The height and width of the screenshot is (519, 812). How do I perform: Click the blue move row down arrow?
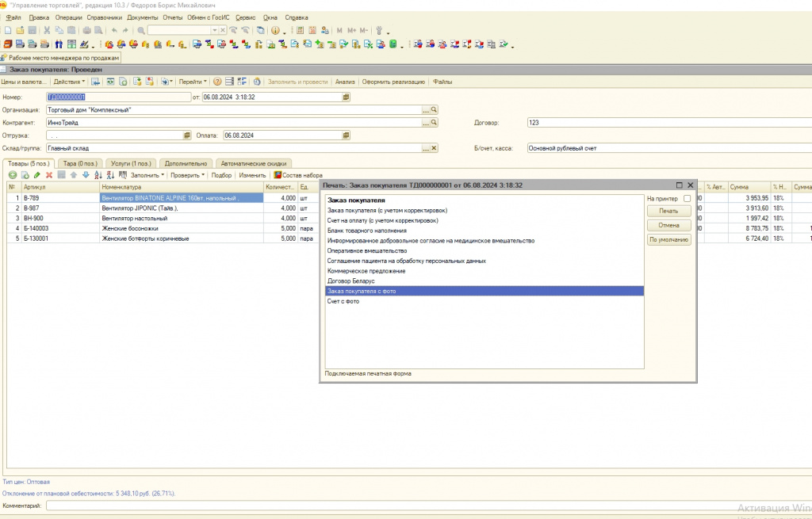coord(86,174)
